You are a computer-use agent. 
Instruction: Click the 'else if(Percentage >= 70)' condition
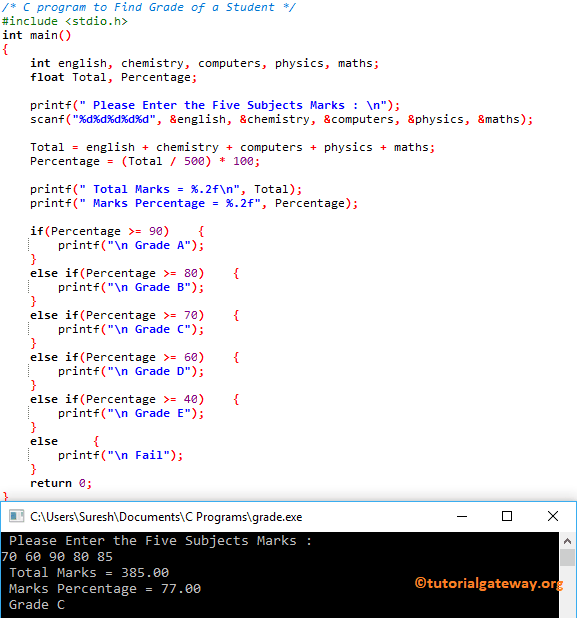(117, 315)
